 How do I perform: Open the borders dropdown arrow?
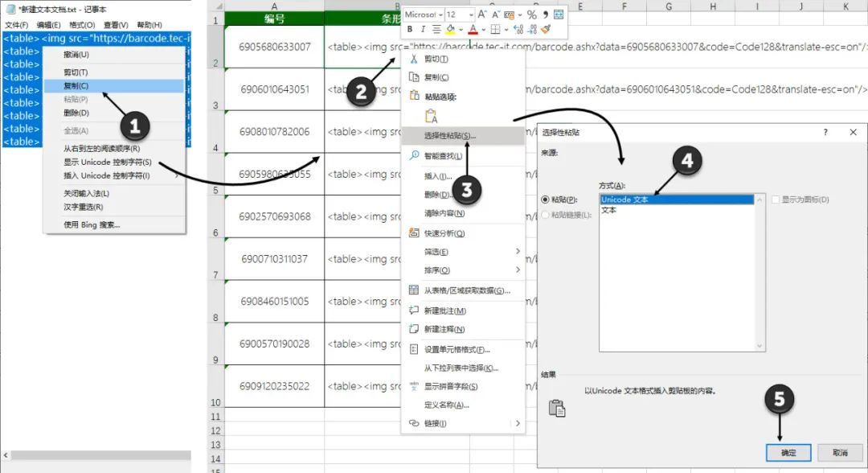pos(506,30)
